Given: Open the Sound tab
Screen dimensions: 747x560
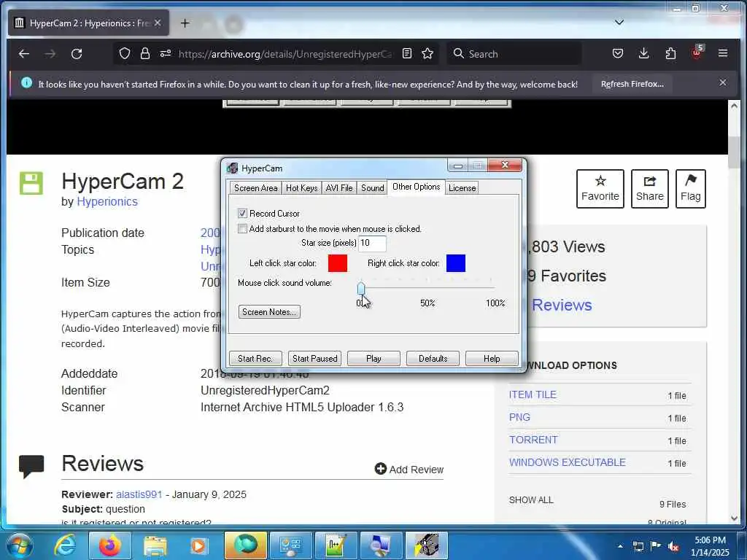Looking at the screenshot, I should [x=373, y=188].
